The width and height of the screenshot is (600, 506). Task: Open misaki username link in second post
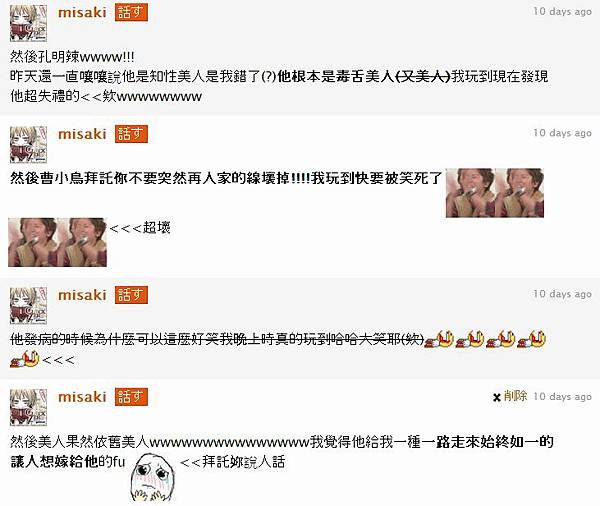[82, 134]
